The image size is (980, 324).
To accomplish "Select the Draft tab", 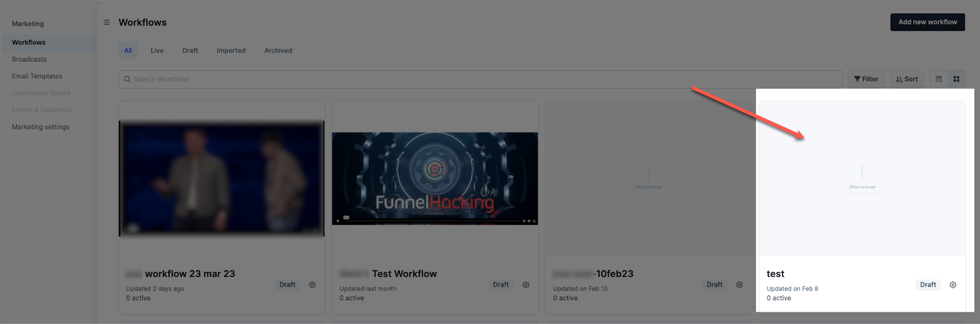I will 190,51.
